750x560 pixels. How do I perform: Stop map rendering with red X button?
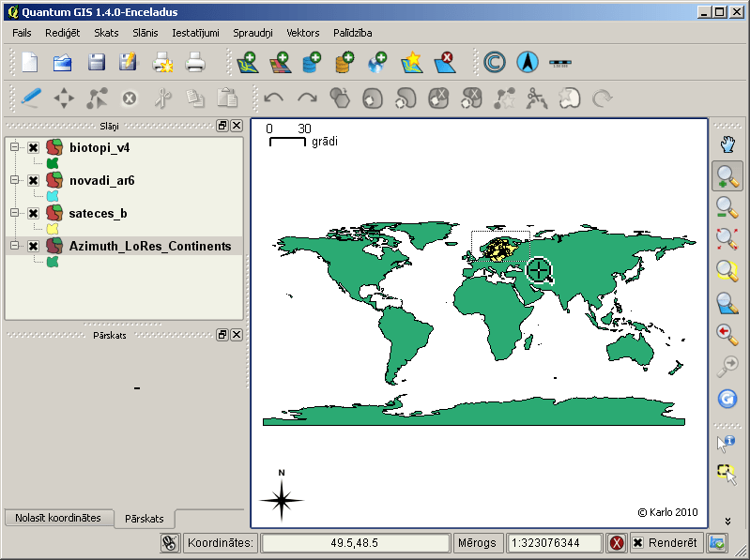pyautogui.click(x=617, y=543)
